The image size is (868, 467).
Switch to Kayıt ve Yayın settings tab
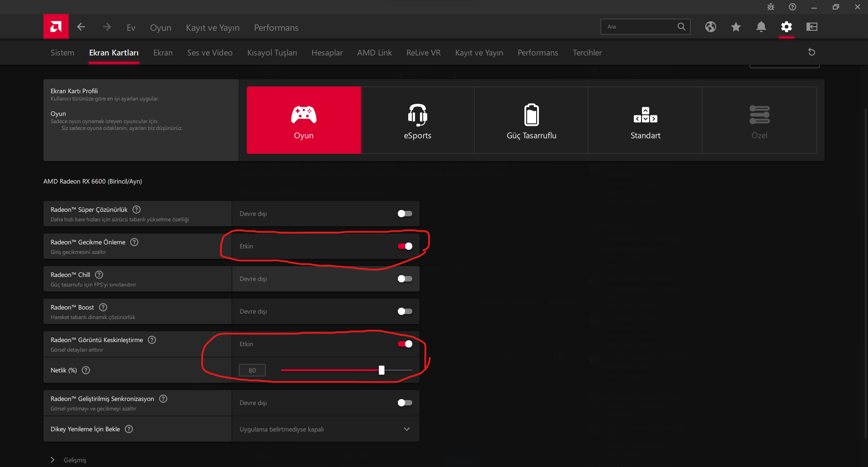[479, 52]
